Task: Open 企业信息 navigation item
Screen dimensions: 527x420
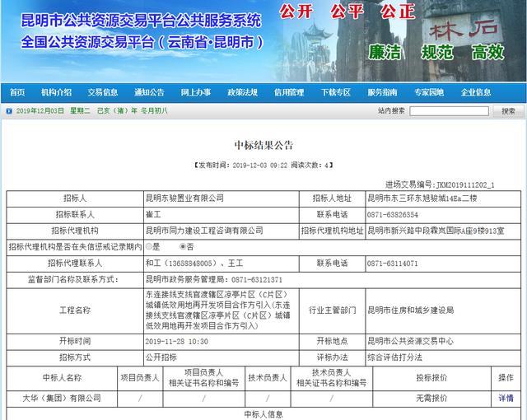Action: pyautogui.click(x=476, y=92)
